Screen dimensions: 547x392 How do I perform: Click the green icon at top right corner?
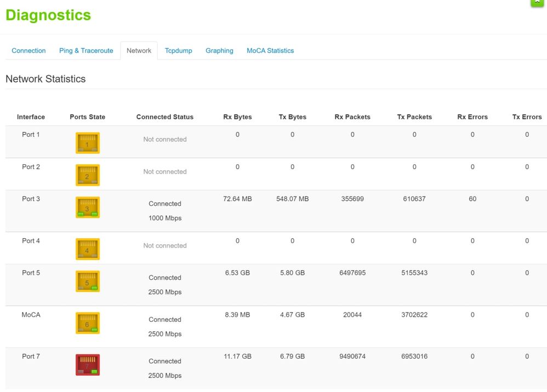click(x=537, y=3)
